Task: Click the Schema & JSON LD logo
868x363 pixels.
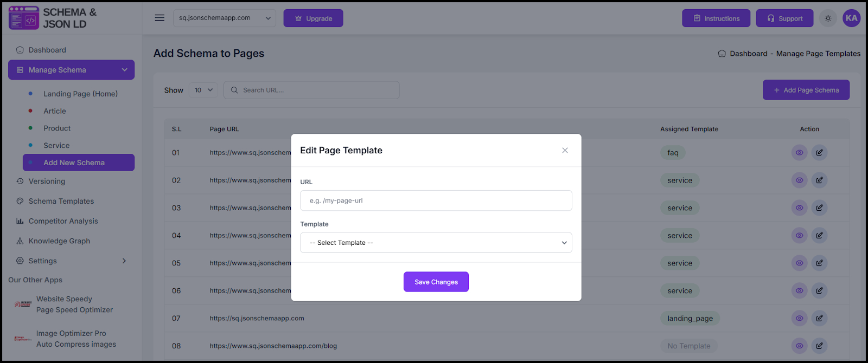Action: point(53,18)
